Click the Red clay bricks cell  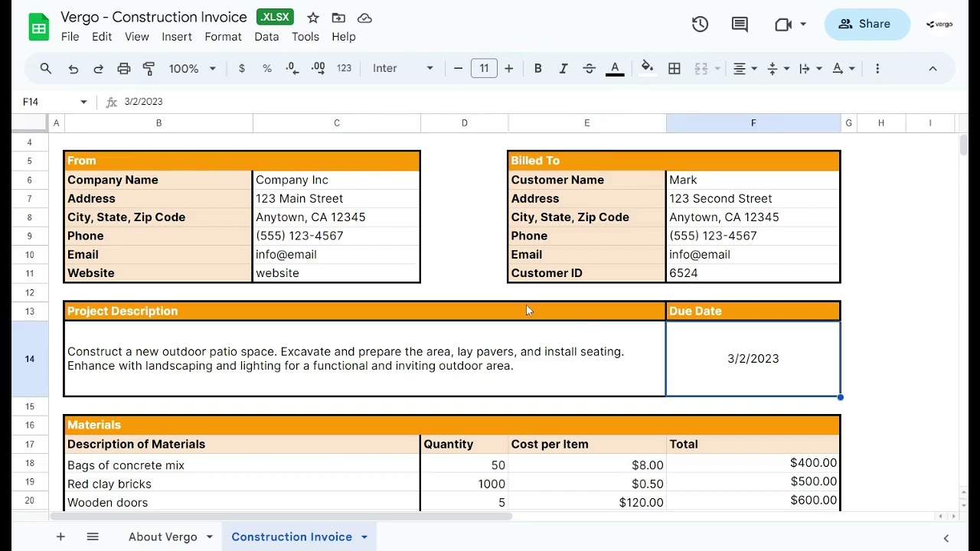[x=242, y=484]
